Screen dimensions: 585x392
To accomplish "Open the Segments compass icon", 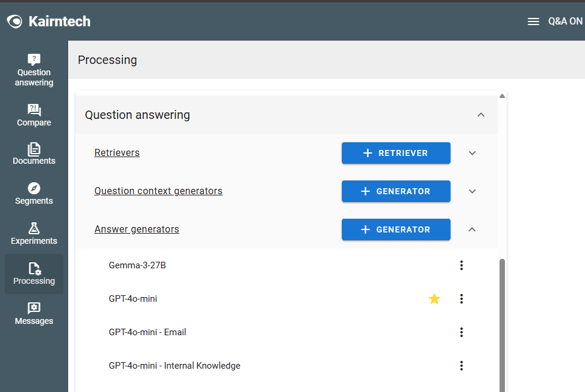I will [x=34, y=188].
